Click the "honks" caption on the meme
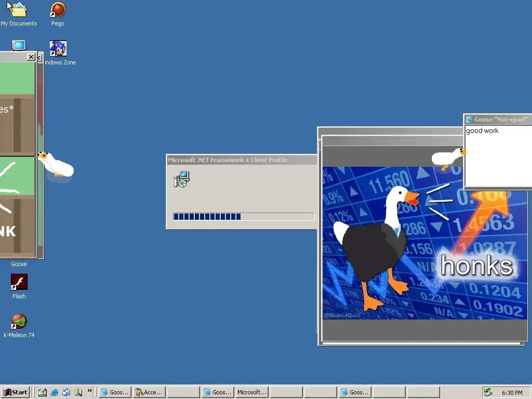 coord(477,265)
